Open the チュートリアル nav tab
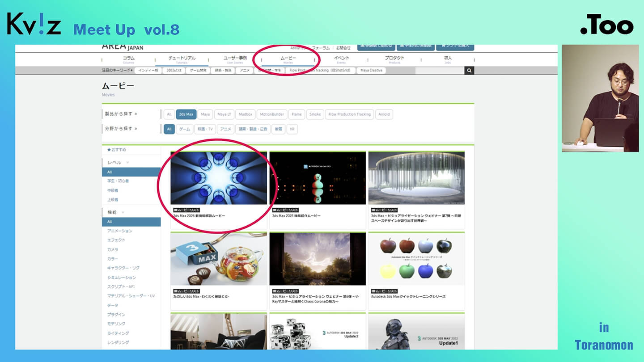 tap(182, 59)
